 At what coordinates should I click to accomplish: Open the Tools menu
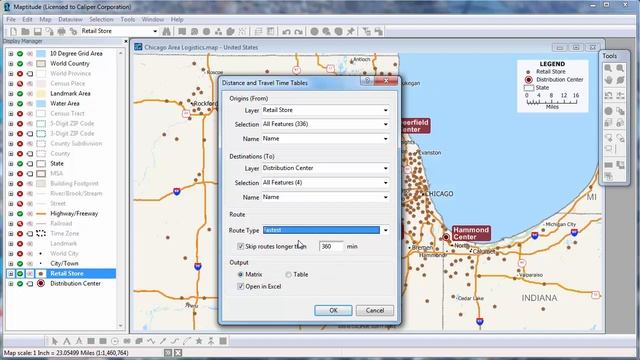pyautogui.click(x=128, y=20)
